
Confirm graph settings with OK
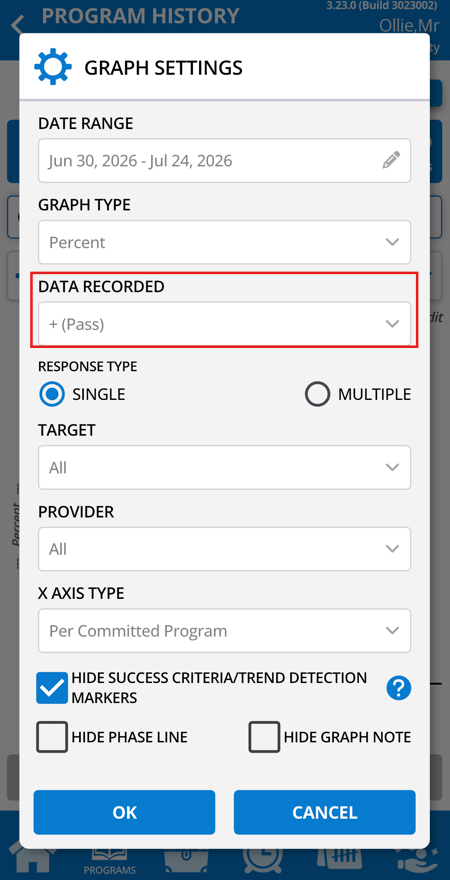(x=124, y=812)
